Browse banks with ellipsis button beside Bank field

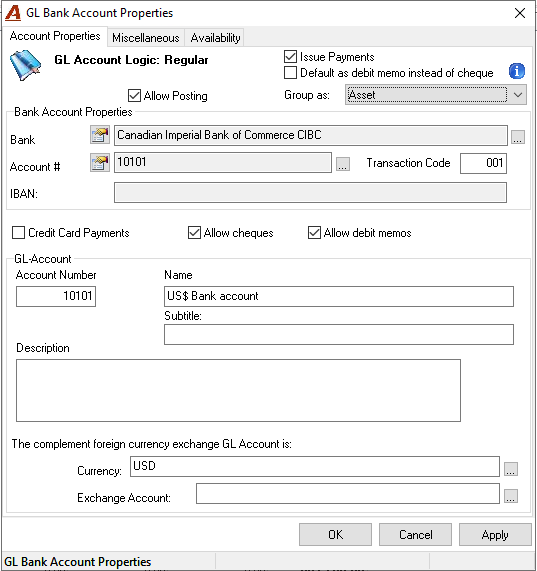518,137
